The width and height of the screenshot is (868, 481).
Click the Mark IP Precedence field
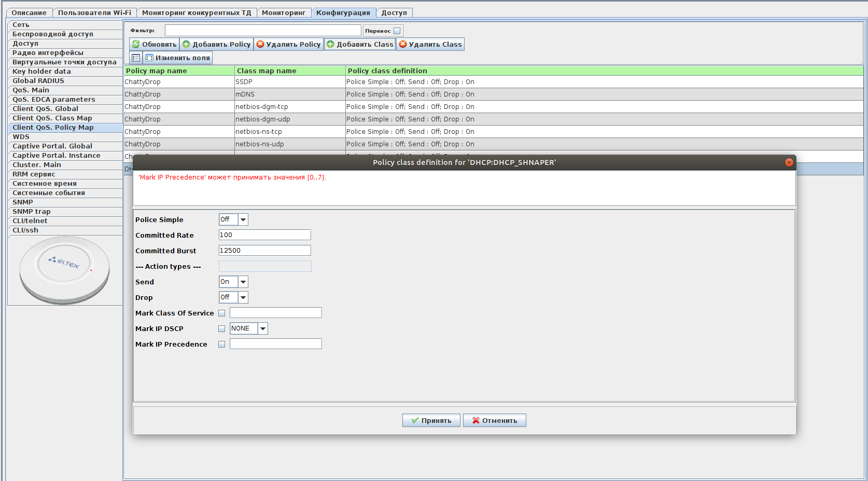(276, 344)
